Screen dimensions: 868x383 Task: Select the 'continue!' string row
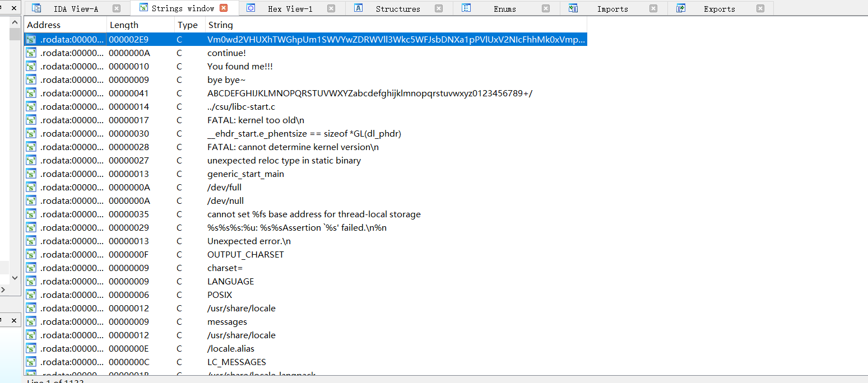[x=226, y=53]
